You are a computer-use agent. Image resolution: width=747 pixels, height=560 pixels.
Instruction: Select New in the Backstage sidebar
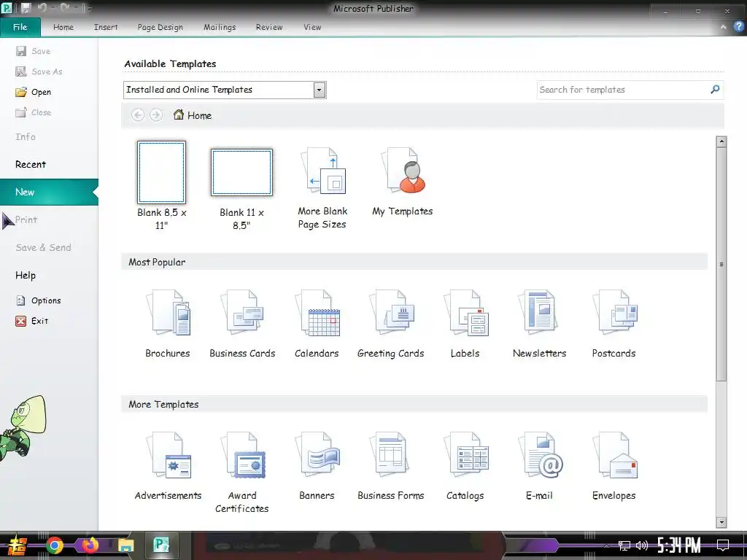pos(49,192)
